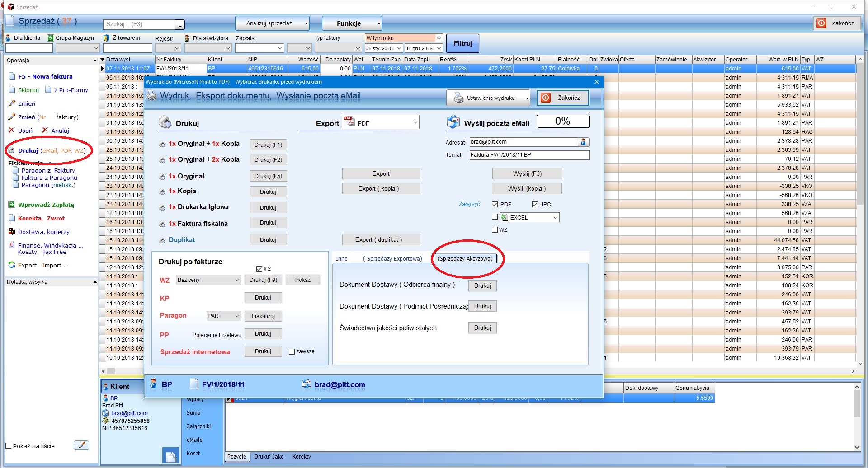Uncheck the PDF attachment checkbox

495,205
